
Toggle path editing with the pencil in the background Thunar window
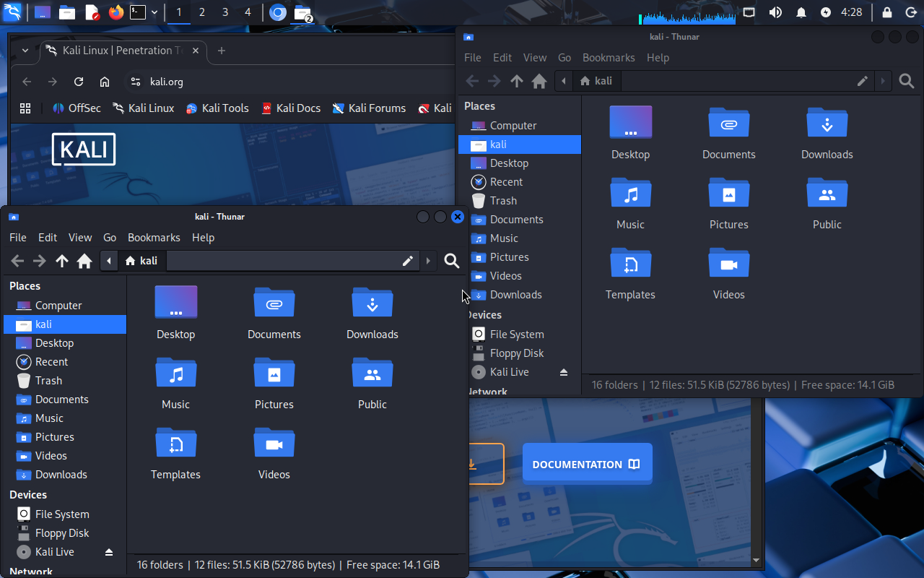(x=863, y=81)
